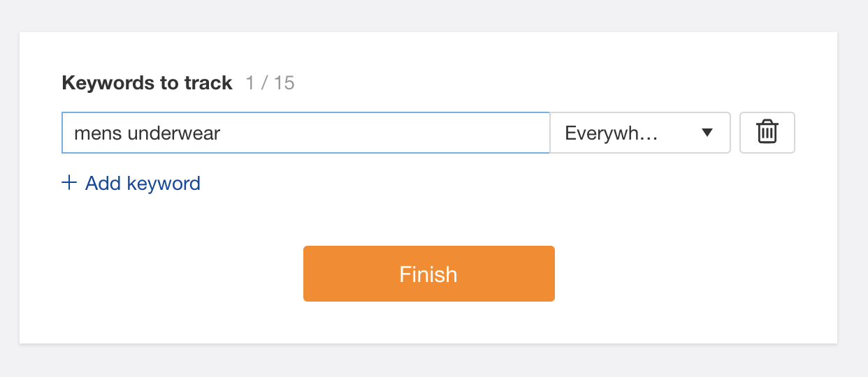Open the Everywhere location dropdown
Image resolution: width=868 pixels, height=377 pixels.
pyautogui.click(x=639, y=133)
